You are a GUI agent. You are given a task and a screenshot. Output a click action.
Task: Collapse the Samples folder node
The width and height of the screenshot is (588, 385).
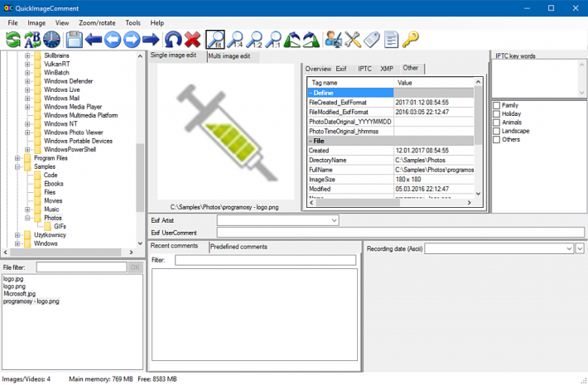17,166
